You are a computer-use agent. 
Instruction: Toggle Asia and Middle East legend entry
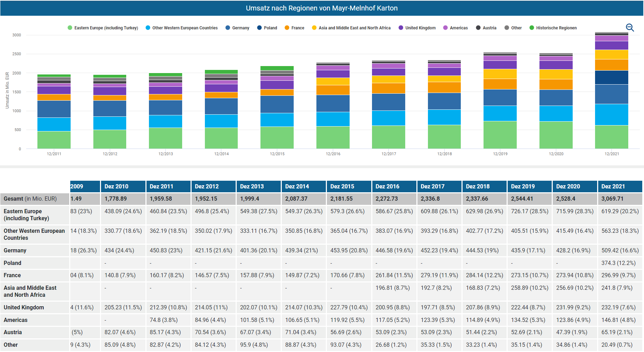point(351,28)
